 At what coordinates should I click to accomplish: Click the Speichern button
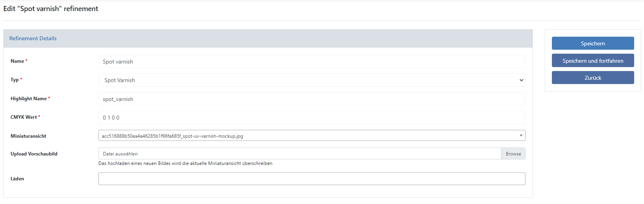[593, 43]
